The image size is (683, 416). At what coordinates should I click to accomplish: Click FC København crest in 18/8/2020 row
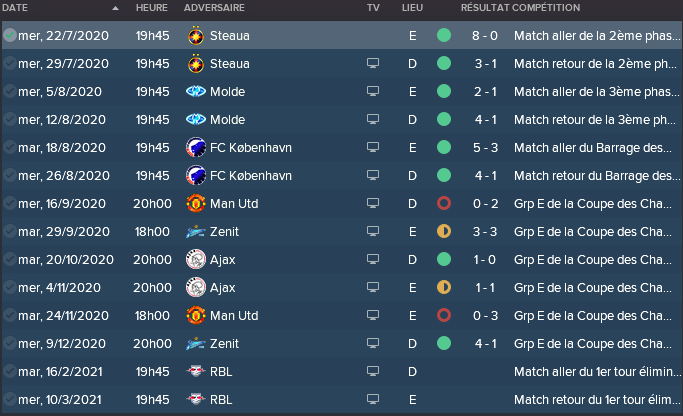196,148
